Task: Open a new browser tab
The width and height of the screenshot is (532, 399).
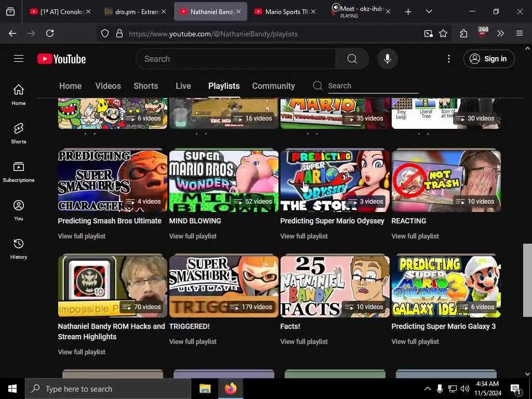Action: 408,12
